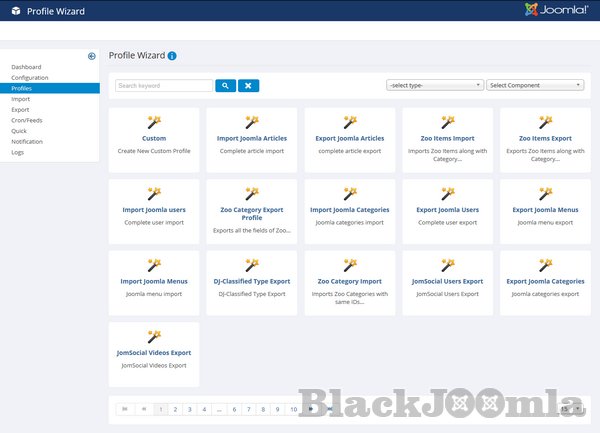Screen dimensions: 600x433
Task: Click the JomSocial Videos Export wand icon
Action: 154,336
